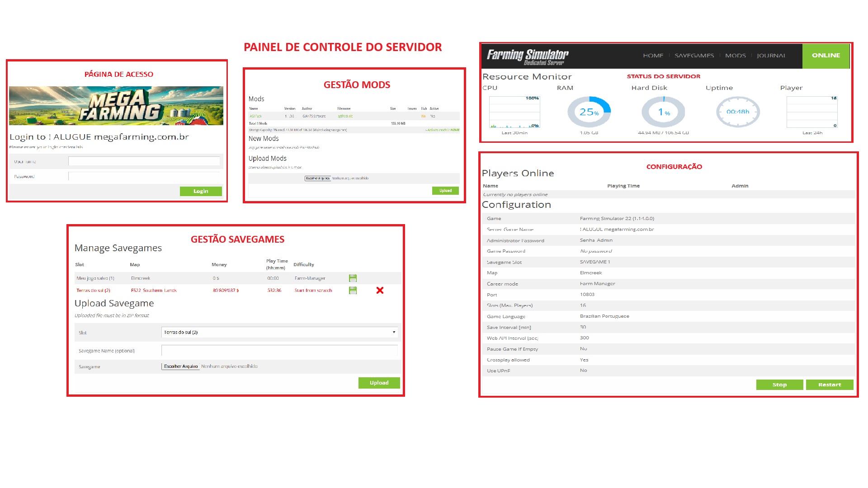Click the Elmcreek cell in savegames table

141,278
